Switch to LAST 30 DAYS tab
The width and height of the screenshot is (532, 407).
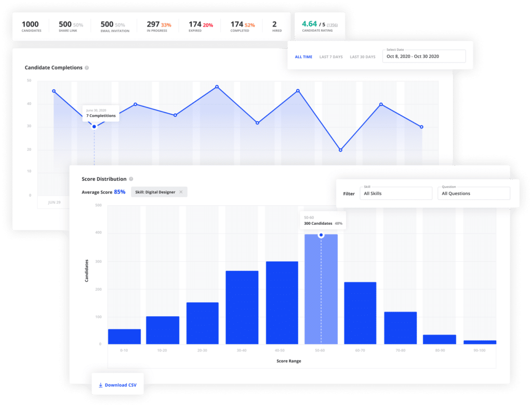pos(362,57)
